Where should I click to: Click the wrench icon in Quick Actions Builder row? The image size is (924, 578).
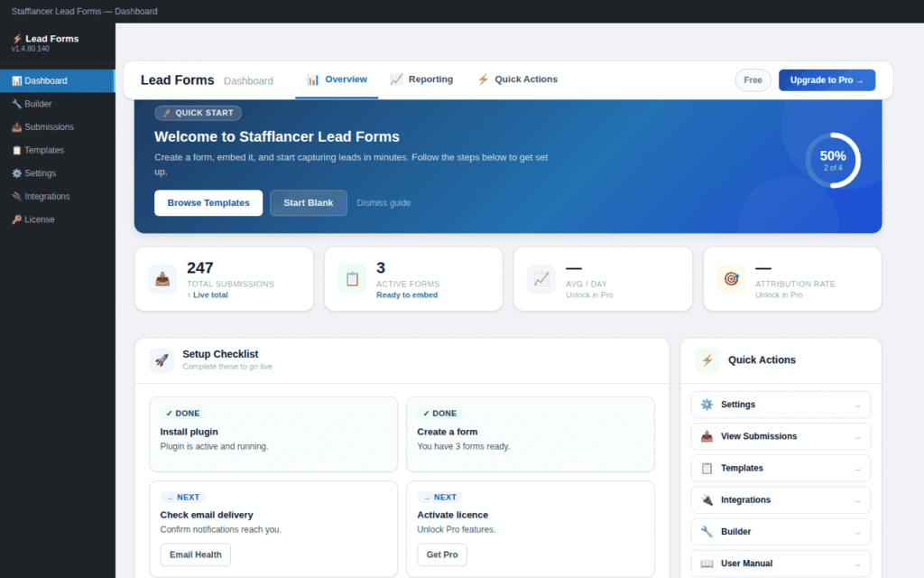click(707, 532)
